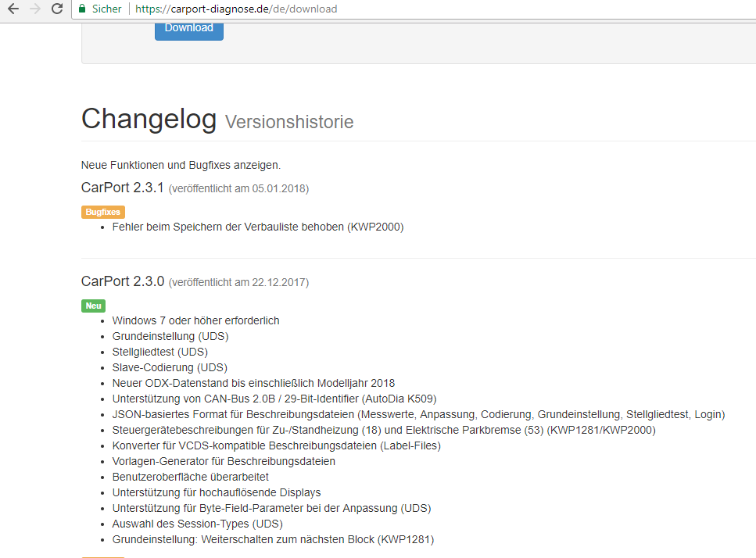Image resolution: width=756 pixels, height=558 pixels.
Task: Focus the carport-diagnose.de address bar
Action: (313, 9)
